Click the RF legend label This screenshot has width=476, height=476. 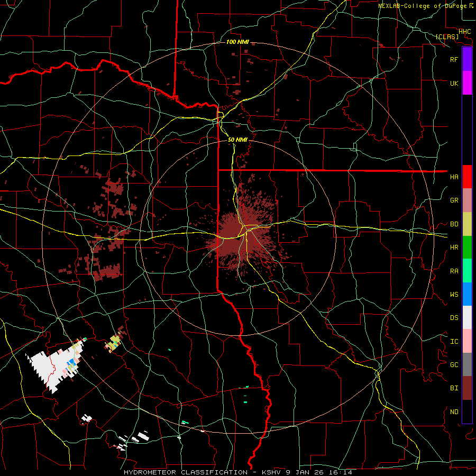[454, 59]
